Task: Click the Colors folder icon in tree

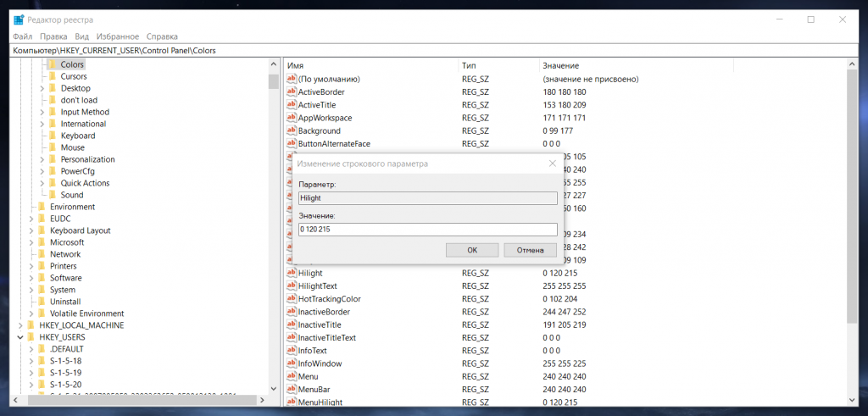Action: tap(53, 64)
